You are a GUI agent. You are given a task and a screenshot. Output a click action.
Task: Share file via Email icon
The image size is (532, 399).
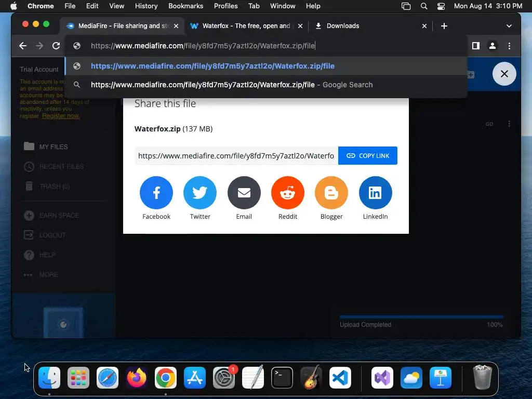click(244, 192)
